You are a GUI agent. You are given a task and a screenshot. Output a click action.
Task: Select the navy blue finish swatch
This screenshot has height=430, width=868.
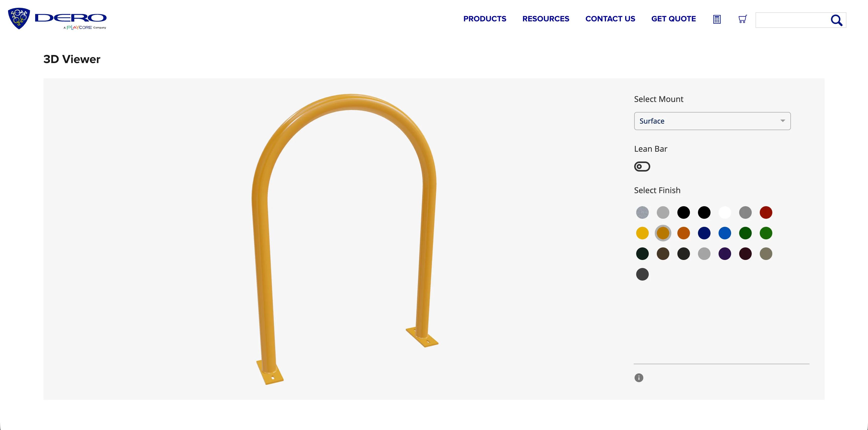pos(704,233)
